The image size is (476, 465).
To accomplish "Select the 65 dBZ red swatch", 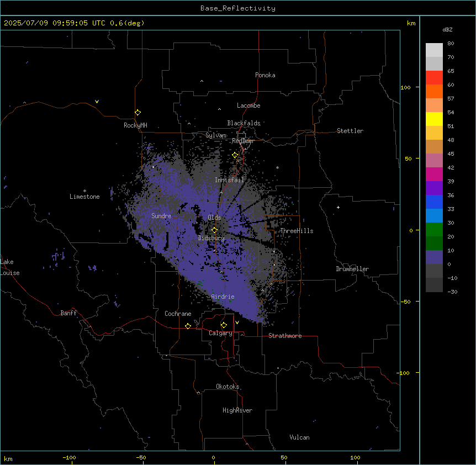I will (x=434, y=77).
